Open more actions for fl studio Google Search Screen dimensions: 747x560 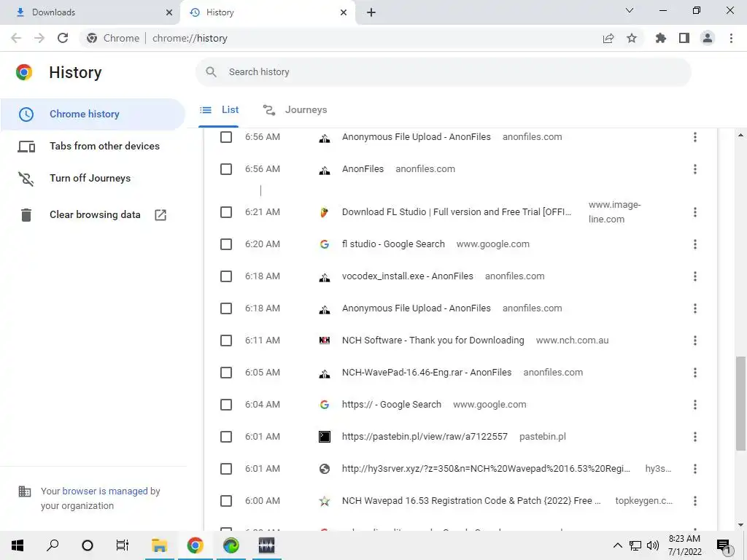coord(695,244)
